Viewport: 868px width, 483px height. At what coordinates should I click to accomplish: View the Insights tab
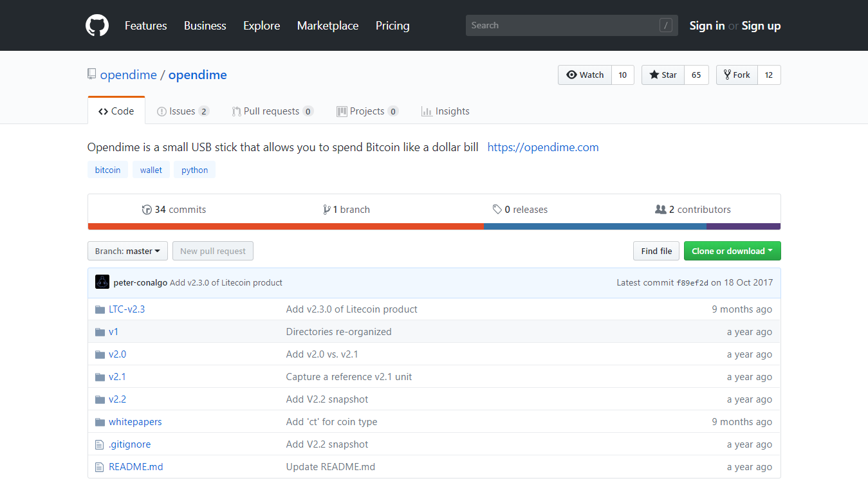point(445,111)
